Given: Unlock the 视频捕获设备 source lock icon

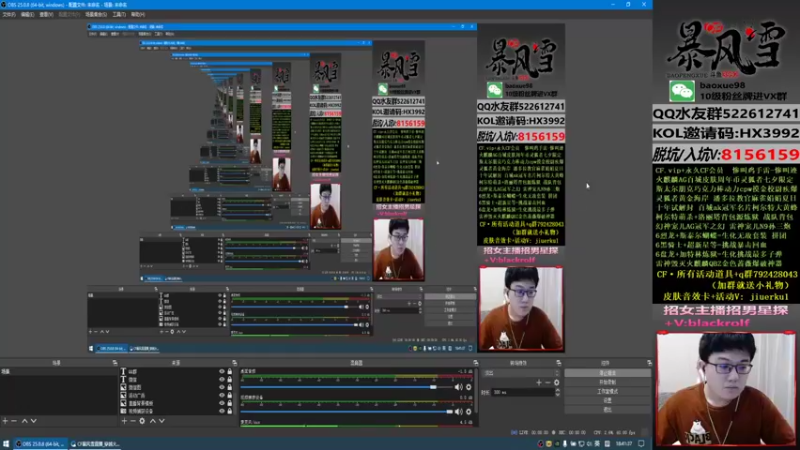Looking at the screenshot, I should tap(230, 411).
